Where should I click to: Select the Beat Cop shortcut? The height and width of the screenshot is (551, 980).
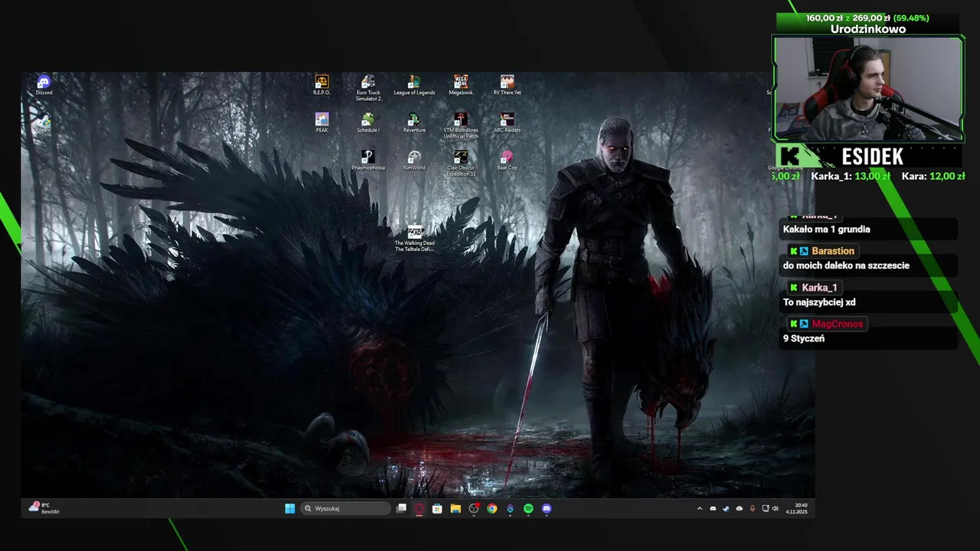[x=507, y=160]
